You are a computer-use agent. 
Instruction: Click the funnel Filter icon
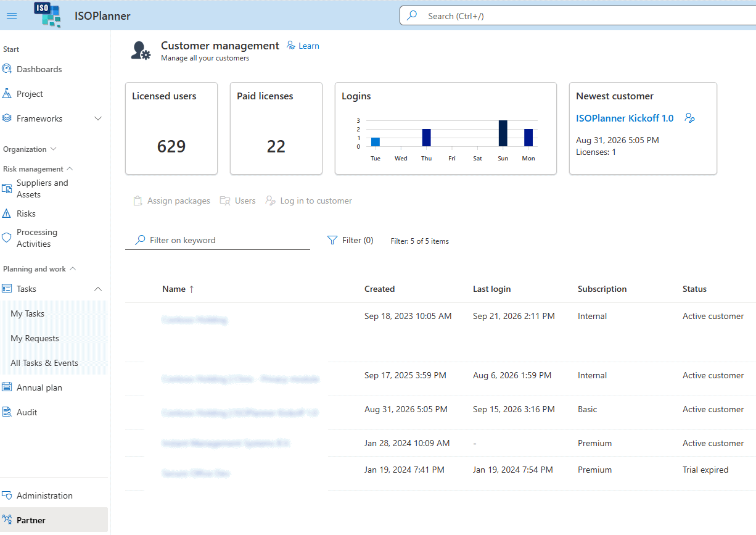(x=332, y=240)
